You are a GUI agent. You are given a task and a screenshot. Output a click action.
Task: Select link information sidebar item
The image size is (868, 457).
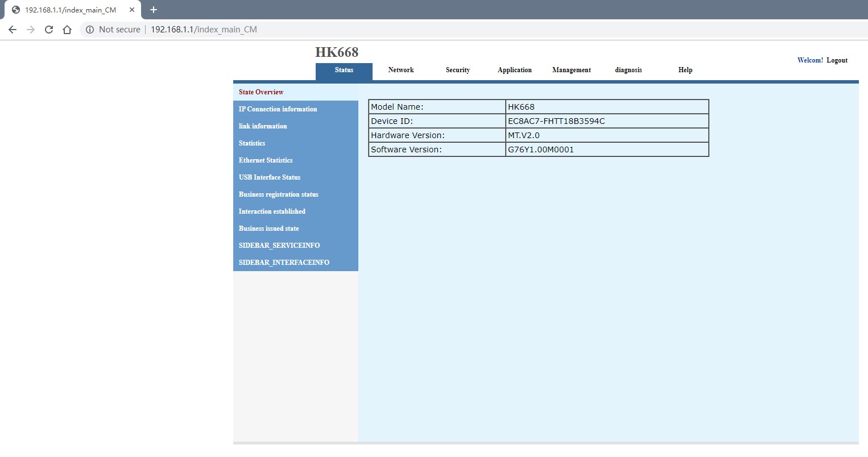(x=263, y=126)
